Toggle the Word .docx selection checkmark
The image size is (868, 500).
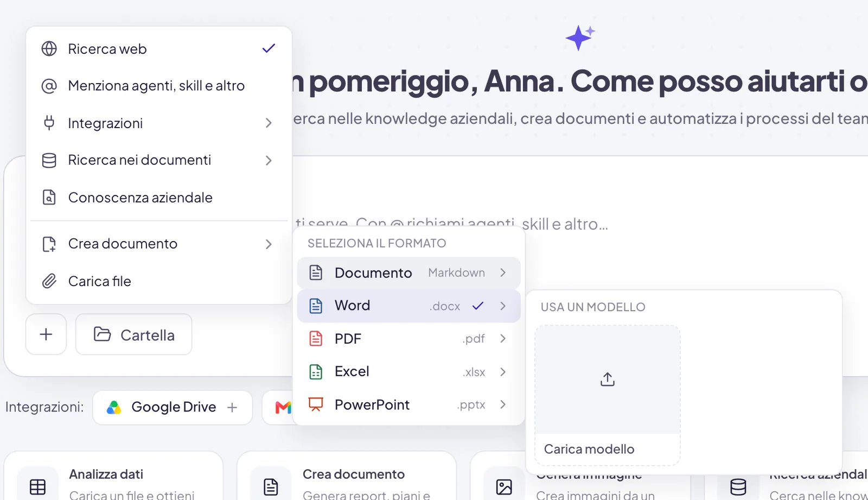click(x=478, y=306)
